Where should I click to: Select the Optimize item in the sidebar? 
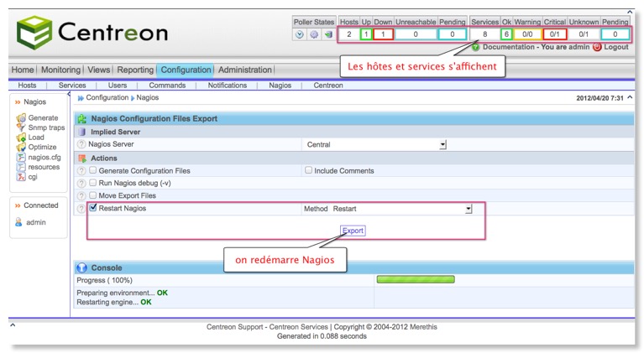tap(43, 147)
